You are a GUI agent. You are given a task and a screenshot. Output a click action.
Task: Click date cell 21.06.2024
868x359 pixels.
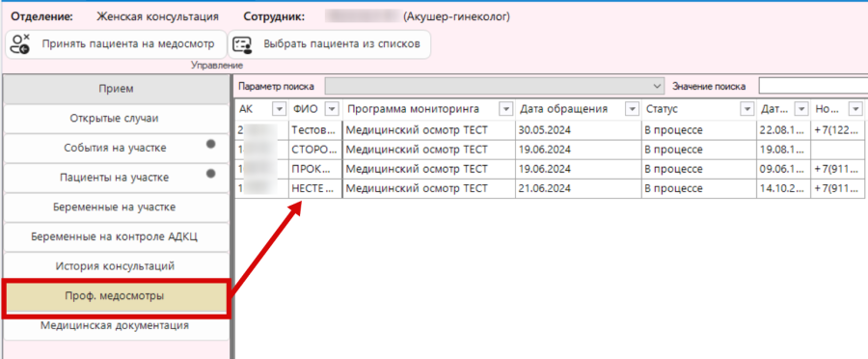[578, 188]
